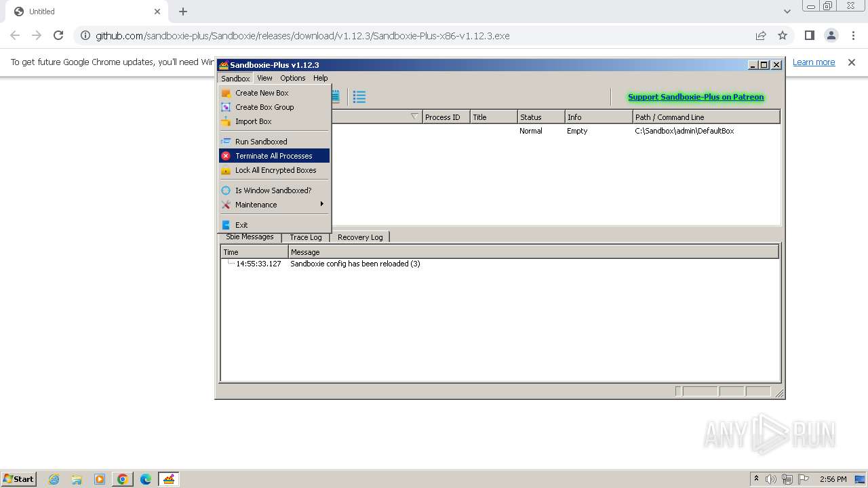Image resolution: width=868 pixels, height=488 pixels.
Task: Open the Help menu
Action: (321, 78)
